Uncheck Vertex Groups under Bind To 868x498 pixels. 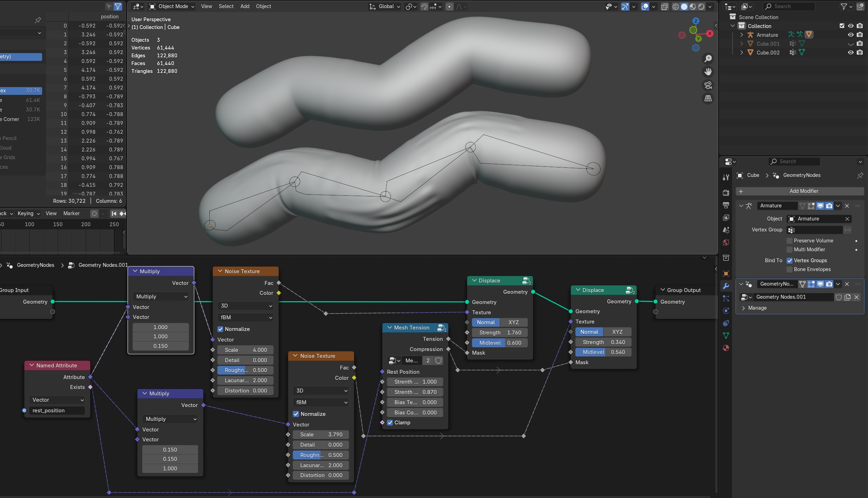coord(789,261)
